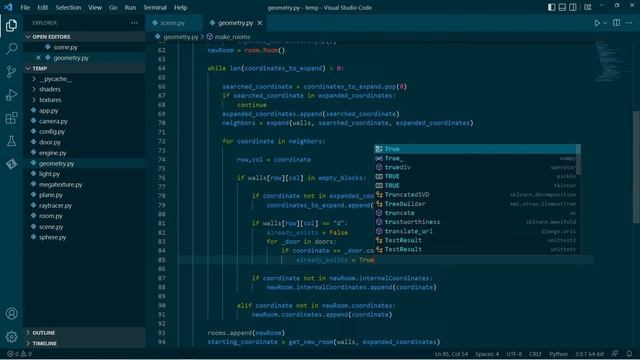The width and height of the screenshot is (640, 360).
Task: Click errors and warnings status bar item
Action: [19, 354]
